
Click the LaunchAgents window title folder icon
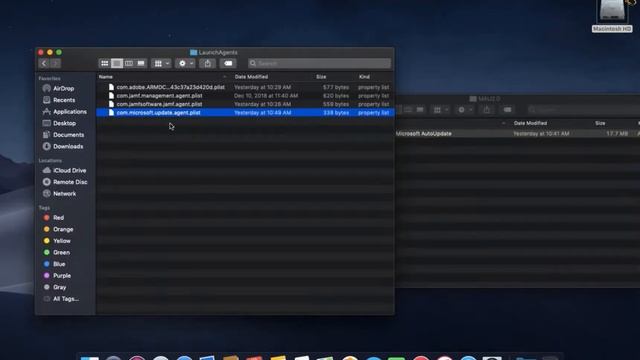(x=193, y=52)
